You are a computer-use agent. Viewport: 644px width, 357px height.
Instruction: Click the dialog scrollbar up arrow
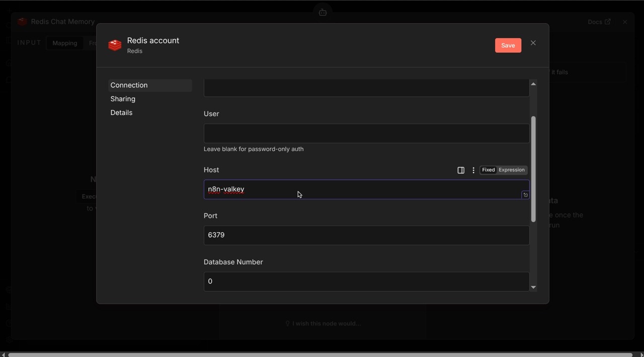533,83
